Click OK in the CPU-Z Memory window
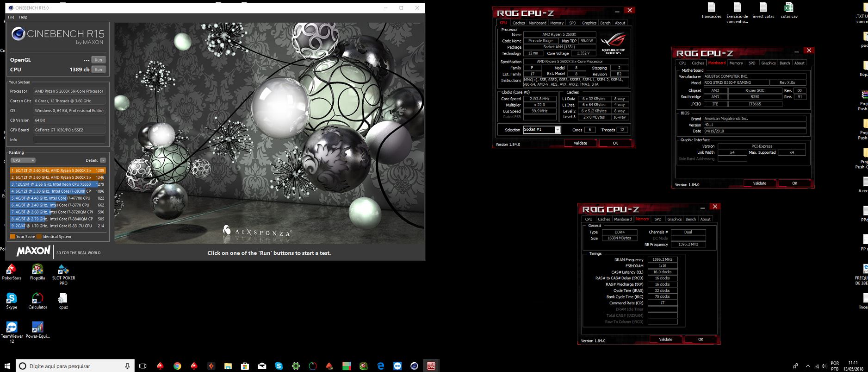The width and height of the screenshot is (868, 372). (701, 340)
